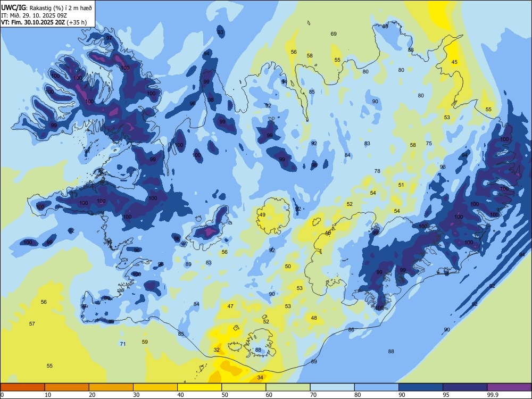Click the 'IT: Mið. 29. 10. 2025 09Z' line
This screenshot has width=532, height=399.
coord(34,15)
